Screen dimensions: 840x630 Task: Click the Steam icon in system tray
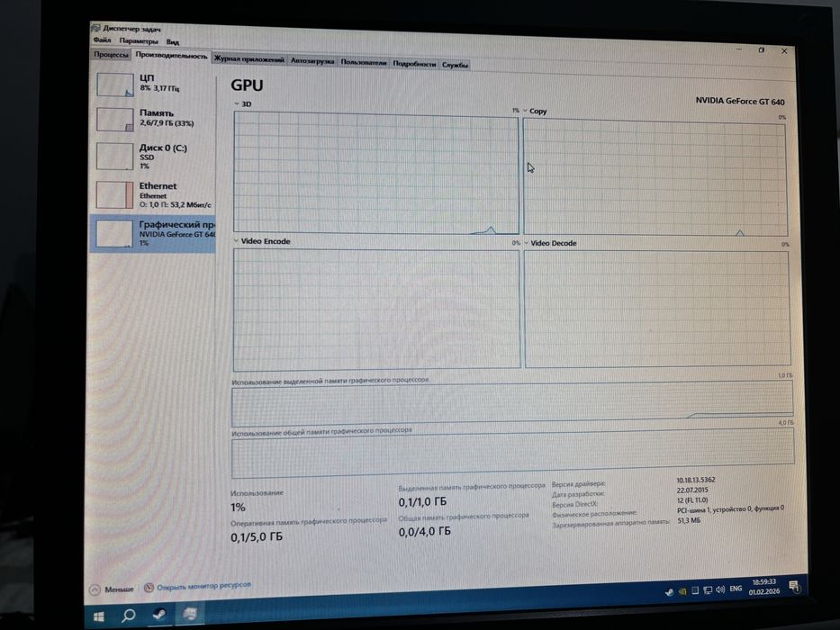click(669, 592)
